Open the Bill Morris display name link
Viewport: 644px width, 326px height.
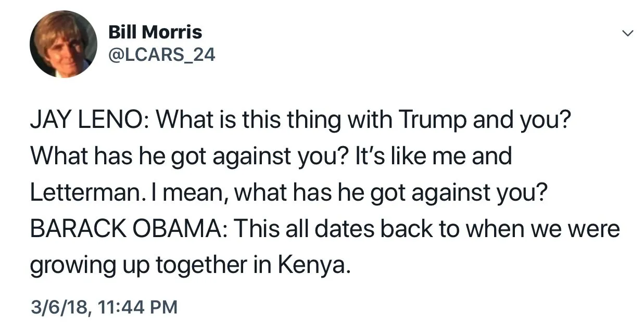click(x=155, y=32)
